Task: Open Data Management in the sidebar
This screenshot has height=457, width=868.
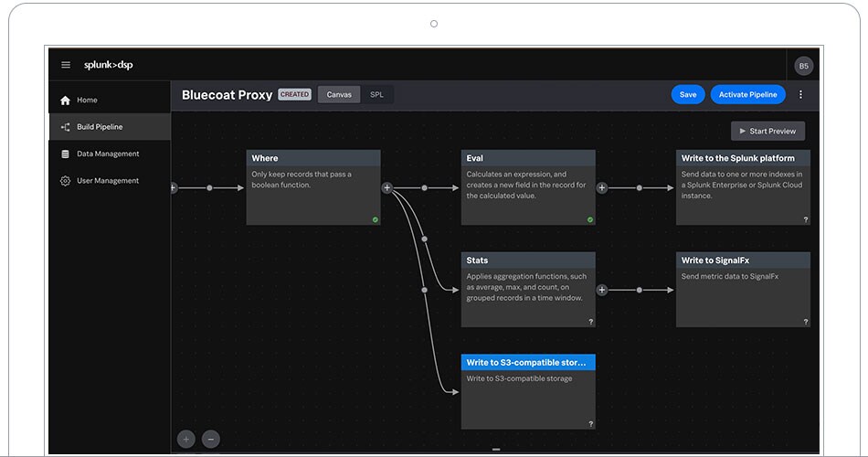Action: (x=110, y=154)
